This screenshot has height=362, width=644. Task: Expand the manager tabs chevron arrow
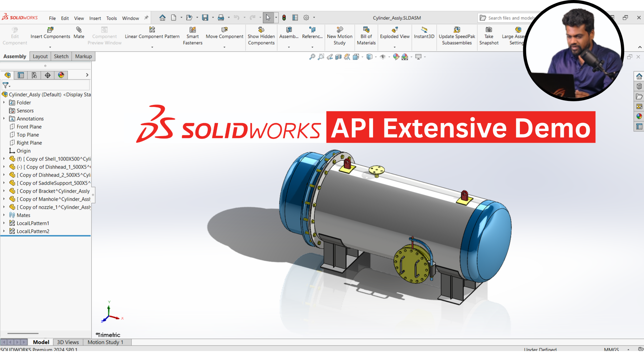point(87,75)
